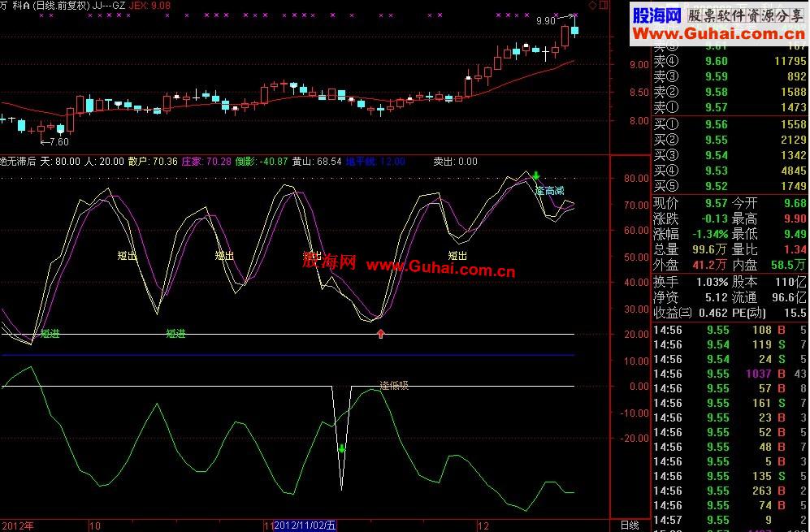The height and width of the screenshot is (532, 810).
Task: Select the tick trade with volume 108
Action: tap(730, 330)
